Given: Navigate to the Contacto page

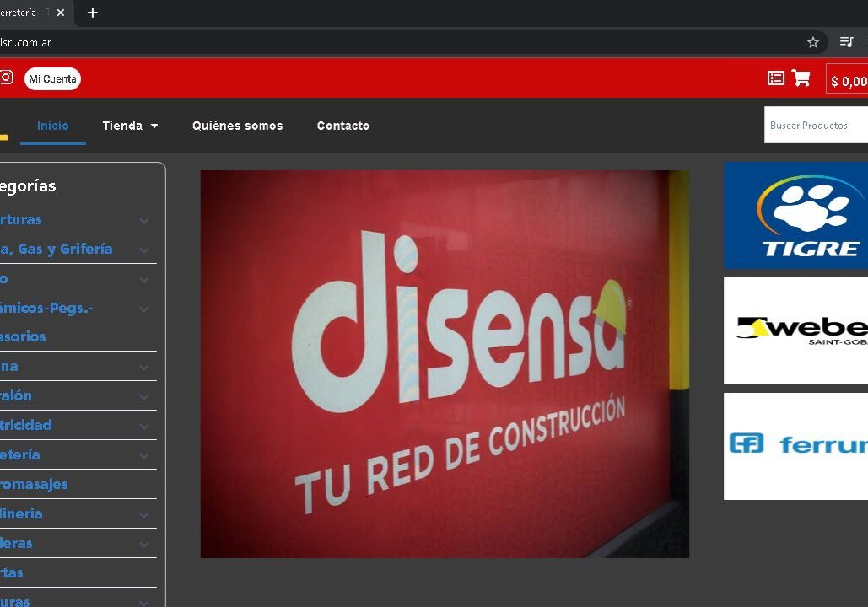Looking at the screenshot, I should 342,126.
